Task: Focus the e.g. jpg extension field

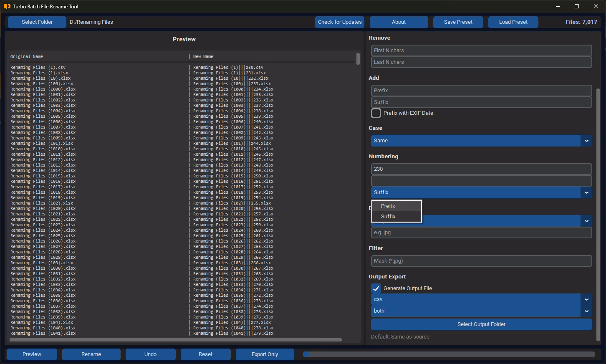Action: click(481, 233)
